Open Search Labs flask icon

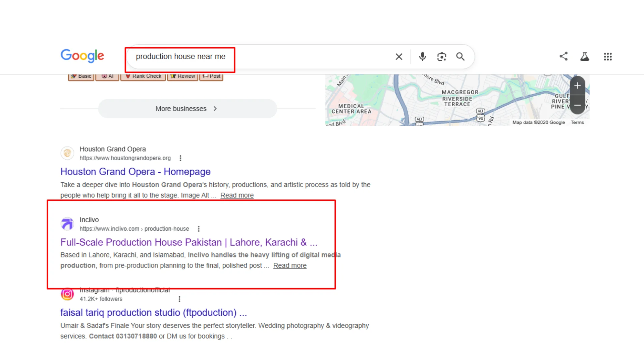(585, 56)
